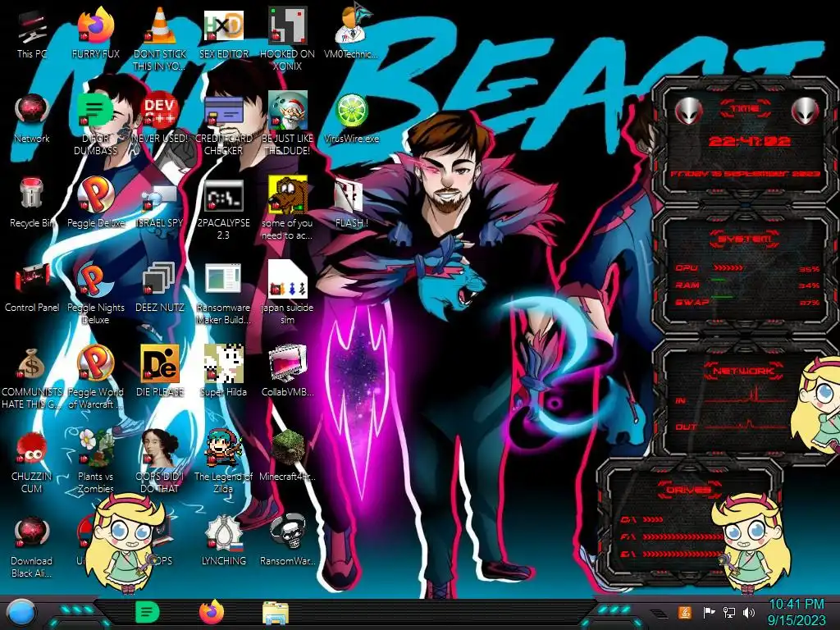Open the Action Center flag tray icon
Image resolution: width=840 pixels, height=630 pixels.
709,612
